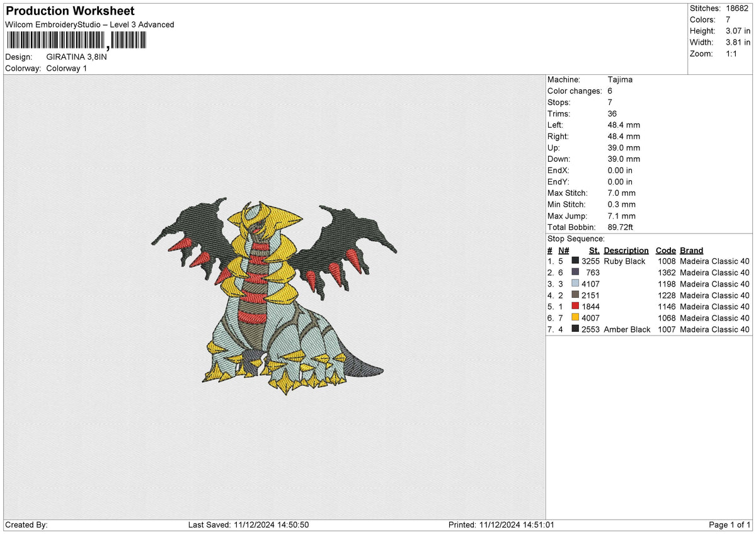Click the red swatch for code 1146

tap(575, 307)
